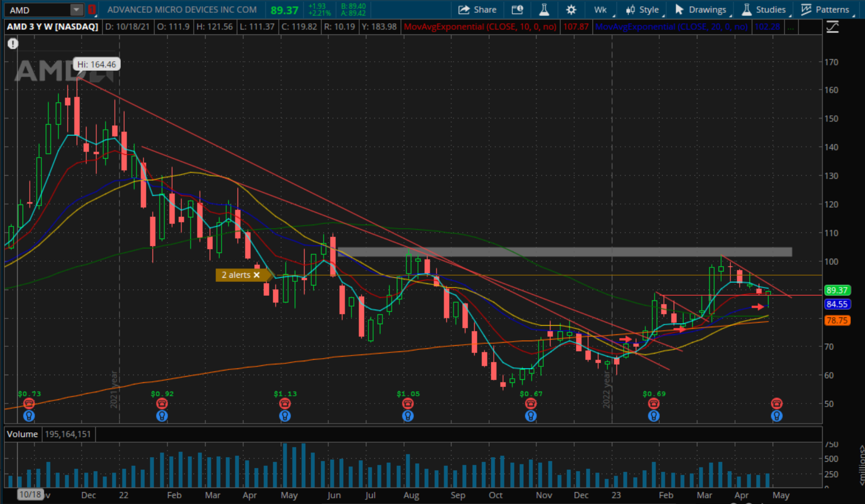Open chart settings gear icon
This screenshot has height=504, width=865.
(571, 10)
